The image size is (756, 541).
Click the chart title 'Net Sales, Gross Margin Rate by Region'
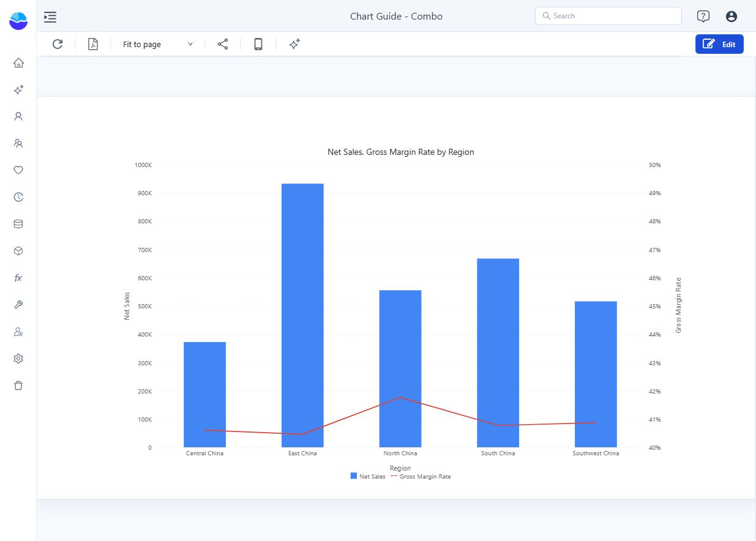tap(401, 152)
